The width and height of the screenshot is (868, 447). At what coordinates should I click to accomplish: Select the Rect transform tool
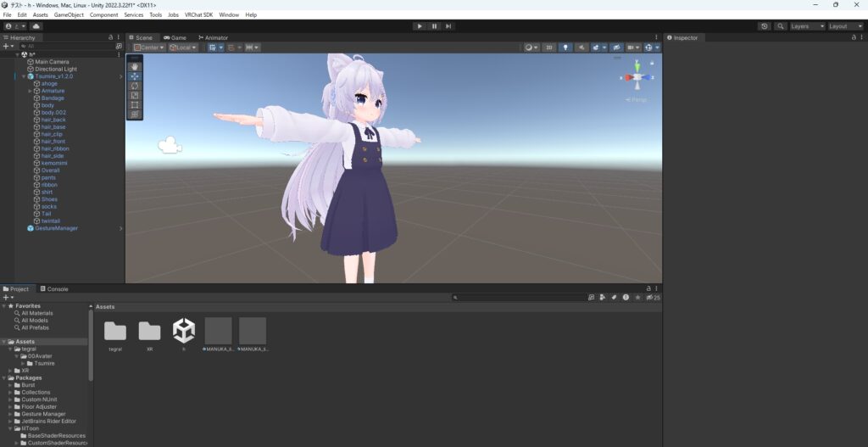(x=135, y=104)
